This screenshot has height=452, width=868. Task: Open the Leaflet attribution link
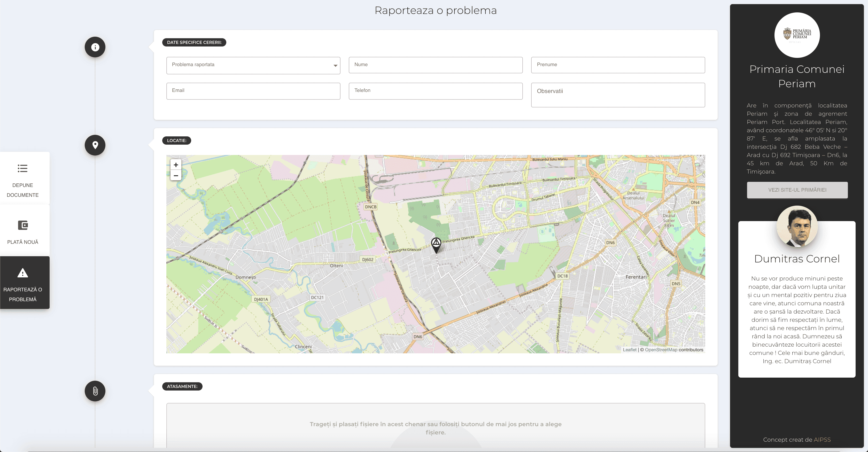click(630, 350)
